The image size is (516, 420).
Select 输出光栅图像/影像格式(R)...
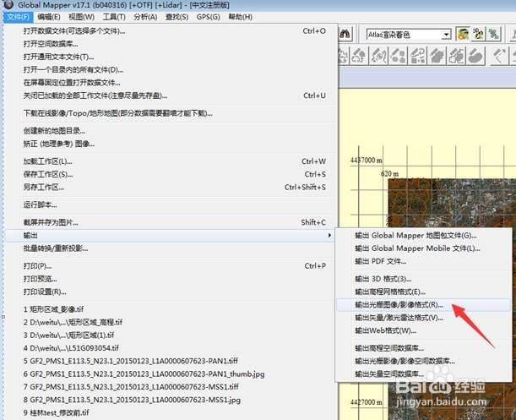[x=424, y=305]
